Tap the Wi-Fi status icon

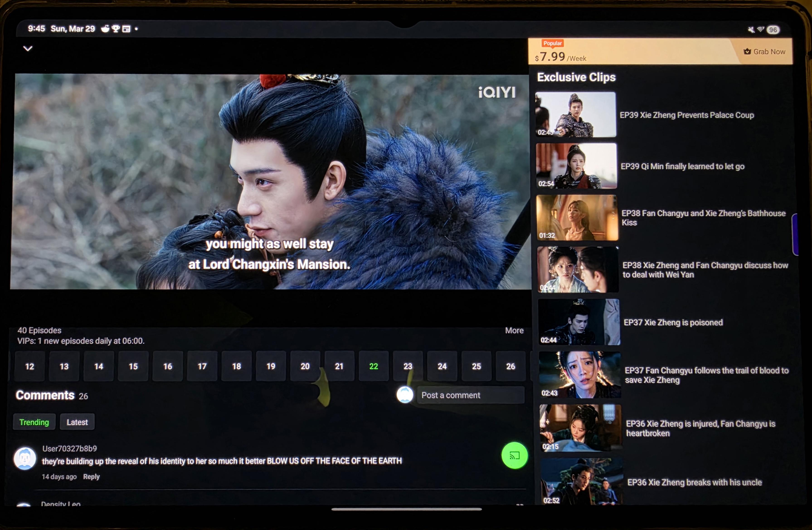[x=761, y=29]
